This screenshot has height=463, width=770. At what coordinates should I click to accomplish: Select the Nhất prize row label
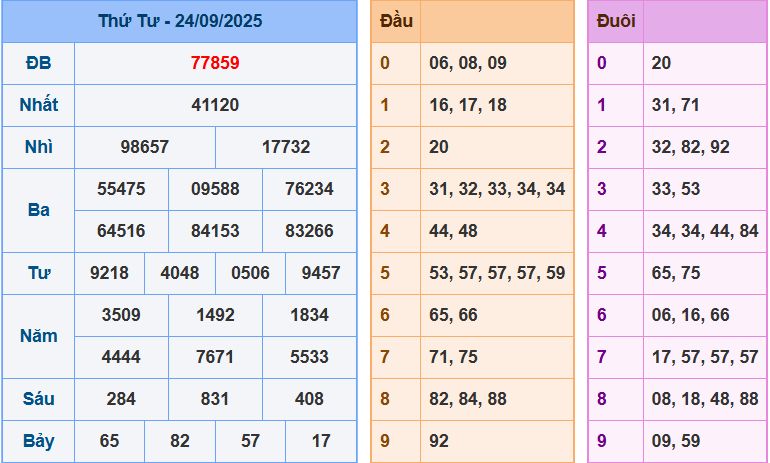pos(38,105)
